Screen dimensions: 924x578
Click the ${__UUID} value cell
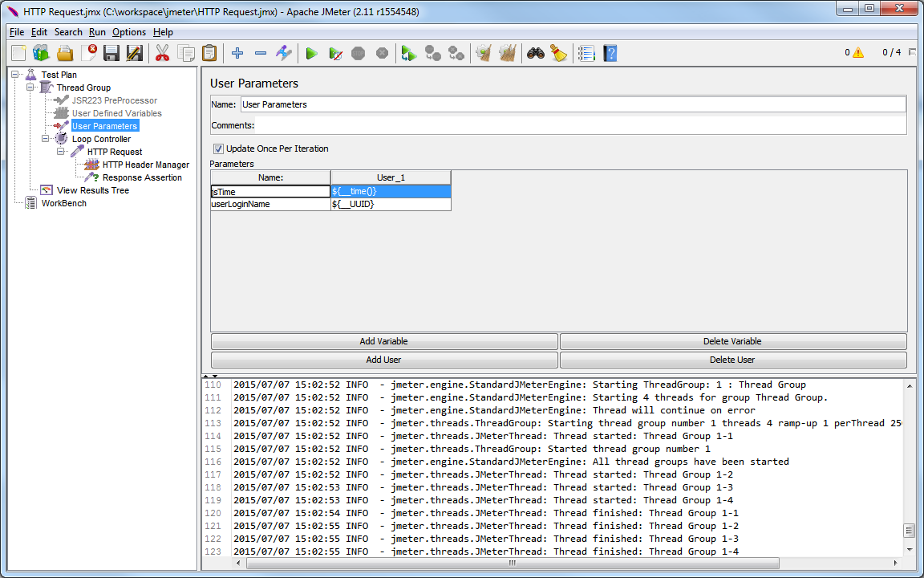tap(391, 204)
